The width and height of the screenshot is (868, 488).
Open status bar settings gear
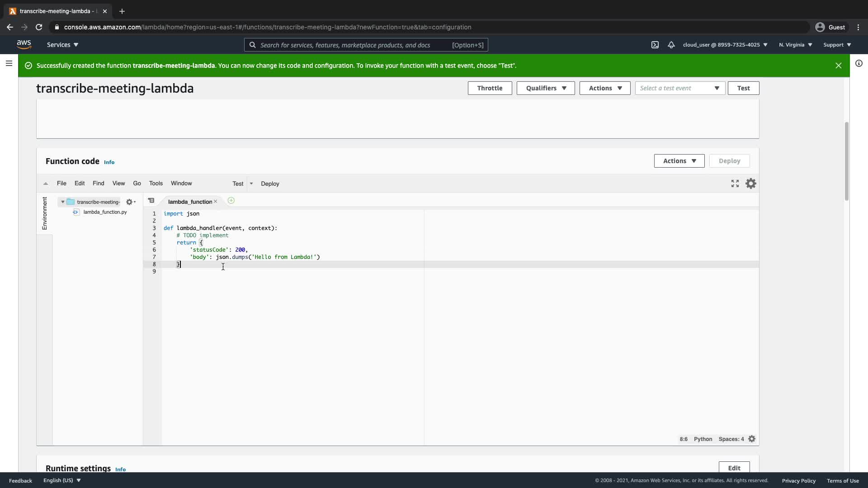752,439
